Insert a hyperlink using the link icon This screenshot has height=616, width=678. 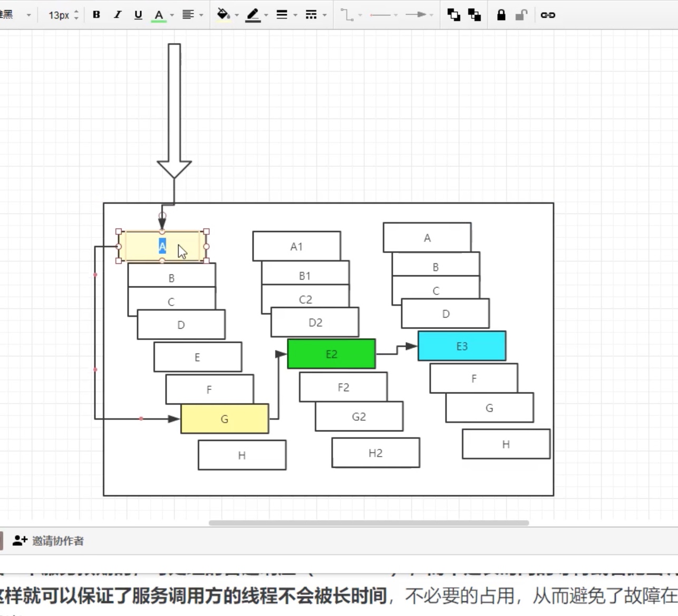click(x=547, y=15)
